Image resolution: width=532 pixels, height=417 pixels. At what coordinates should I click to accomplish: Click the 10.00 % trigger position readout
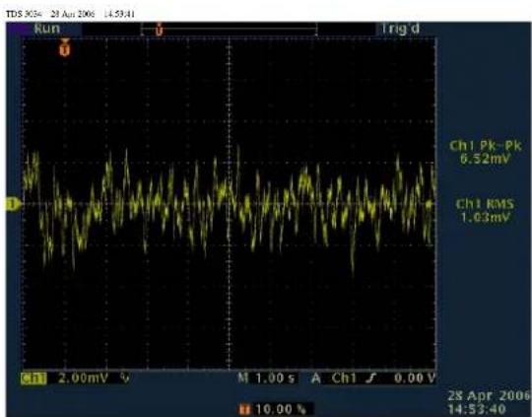pyautogui.click(x=281, y=409)
